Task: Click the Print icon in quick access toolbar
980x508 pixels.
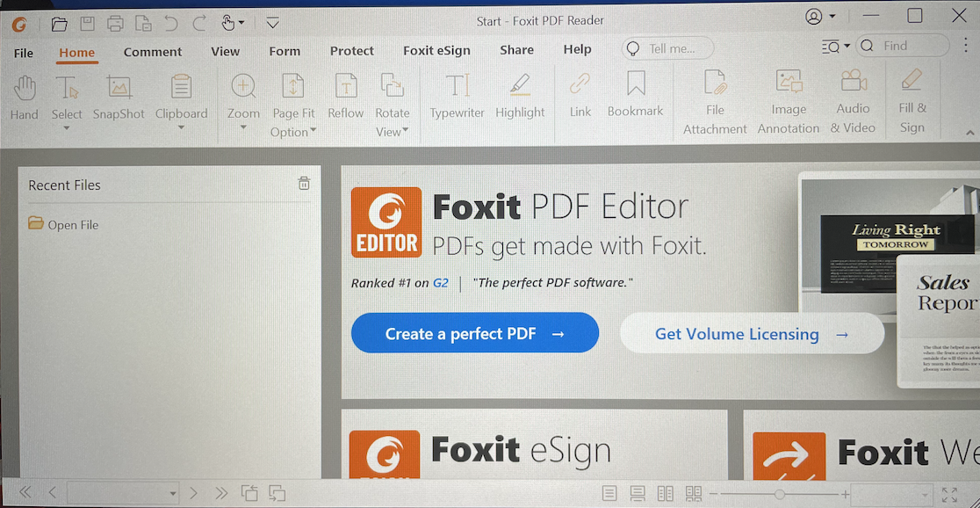Action: point(115,24)
